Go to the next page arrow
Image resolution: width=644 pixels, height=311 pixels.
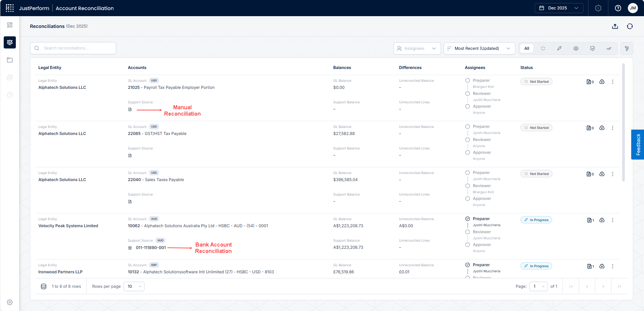[603, 286]
